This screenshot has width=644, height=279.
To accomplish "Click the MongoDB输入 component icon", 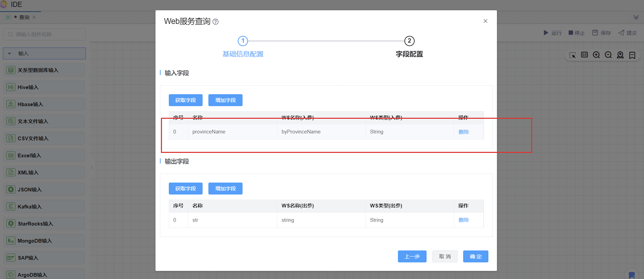I will tap(11, 241).
